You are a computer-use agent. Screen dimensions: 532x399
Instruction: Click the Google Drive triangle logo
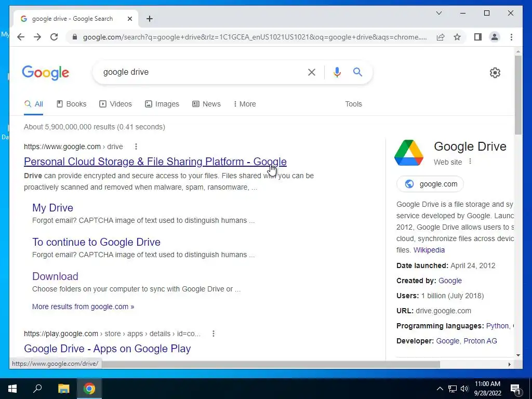pos(409,153)
